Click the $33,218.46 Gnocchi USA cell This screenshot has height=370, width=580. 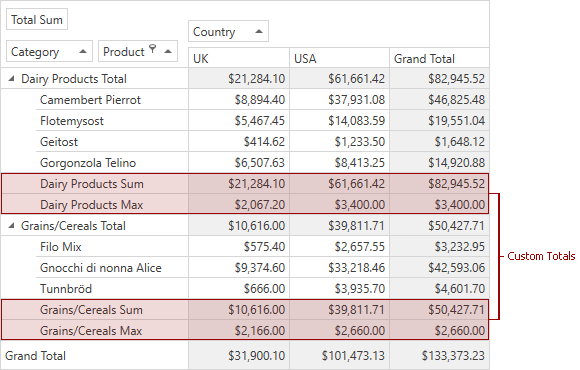(339, 268)
